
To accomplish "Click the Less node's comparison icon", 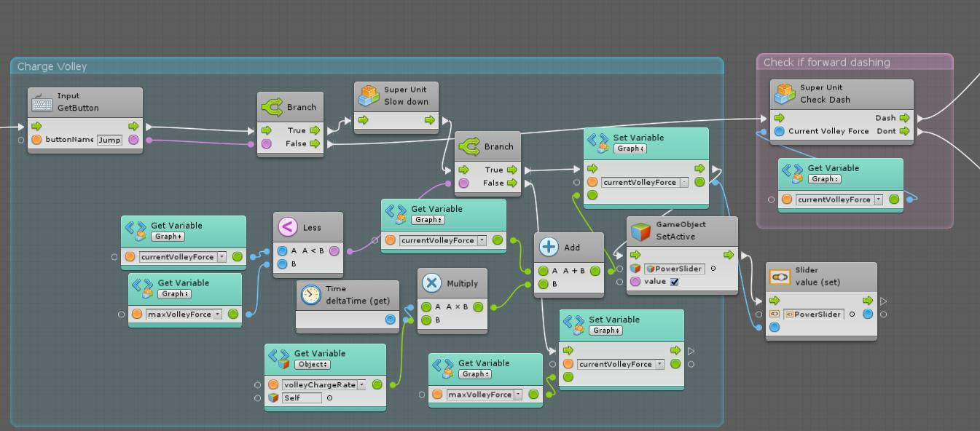I will click(x=287, y=227).
